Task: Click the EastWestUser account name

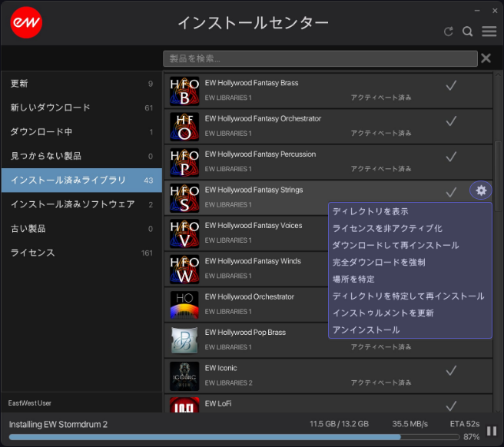Action: coord(29,403)
